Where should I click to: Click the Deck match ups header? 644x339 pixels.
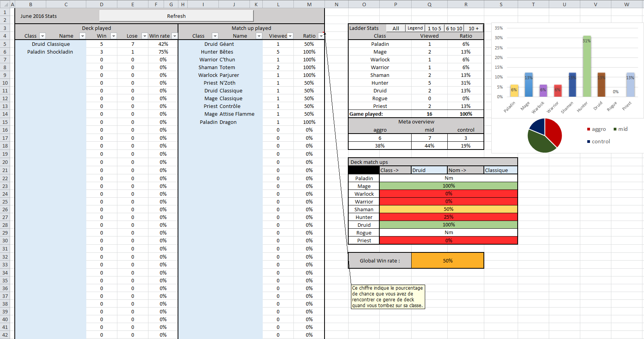pyautogui.click(x=433, y=162)
